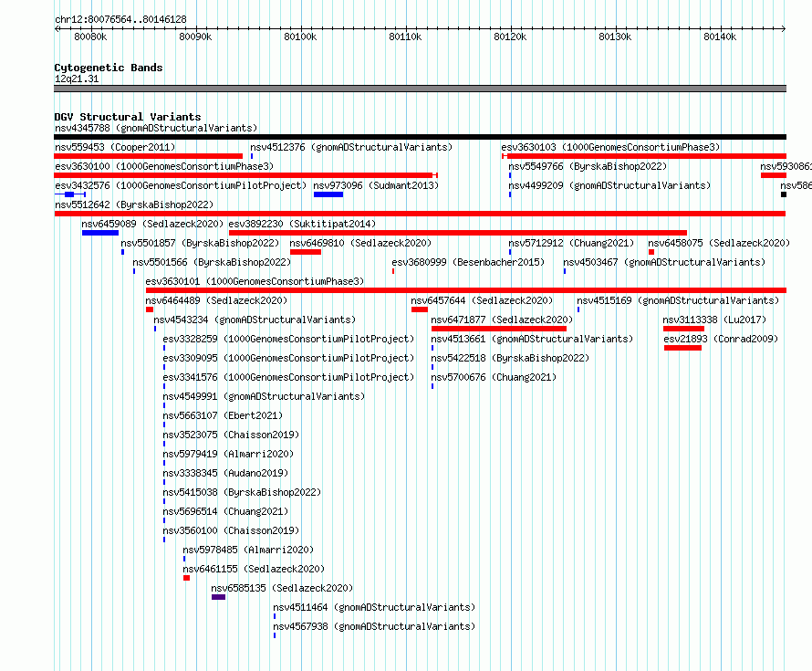Select the esv3892230 Suktitipat2014 red bar
The height and width of the screenshot is (671, 812).
458,233
